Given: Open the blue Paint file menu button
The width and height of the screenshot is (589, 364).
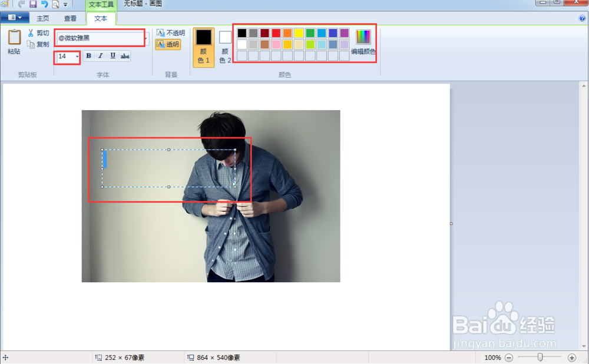Looking at the screenshot, I should pos(15,17).
